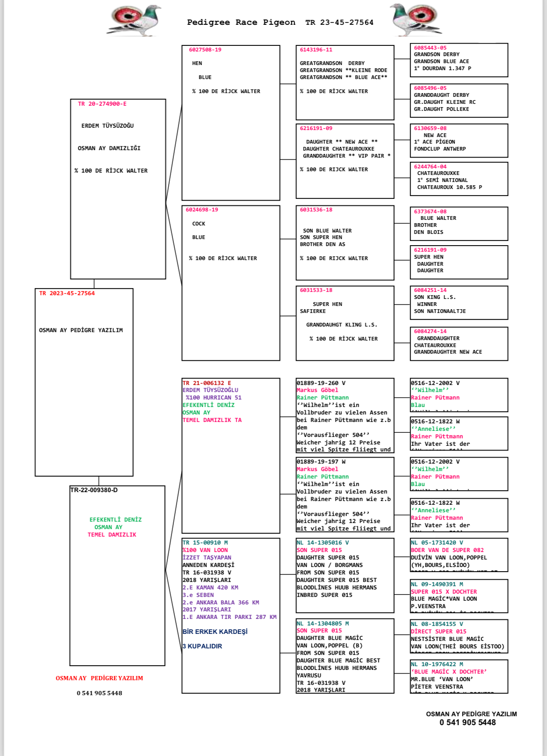Select ring number '6084251-14'

430,290
